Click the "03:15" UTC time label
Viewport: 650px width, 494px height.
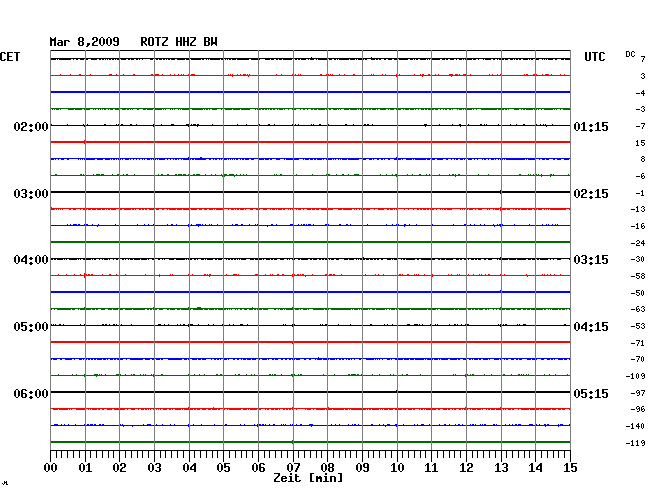(591, 260)
